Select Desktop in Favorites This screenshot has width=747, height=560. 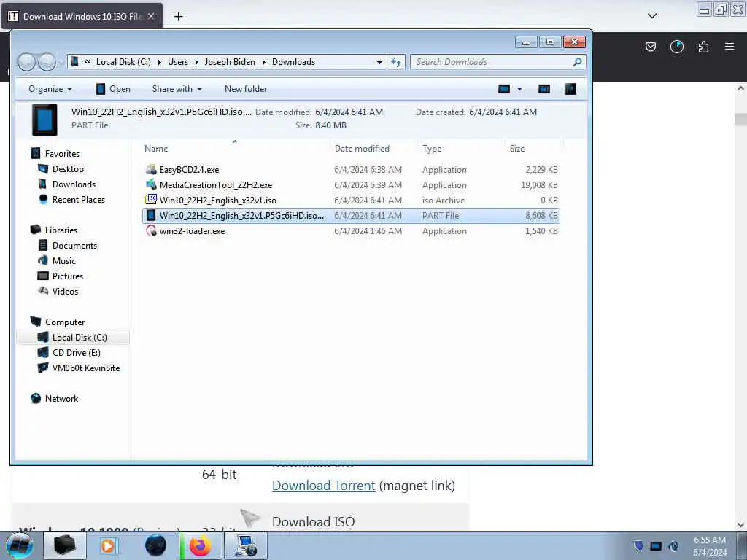click(68, 169)
